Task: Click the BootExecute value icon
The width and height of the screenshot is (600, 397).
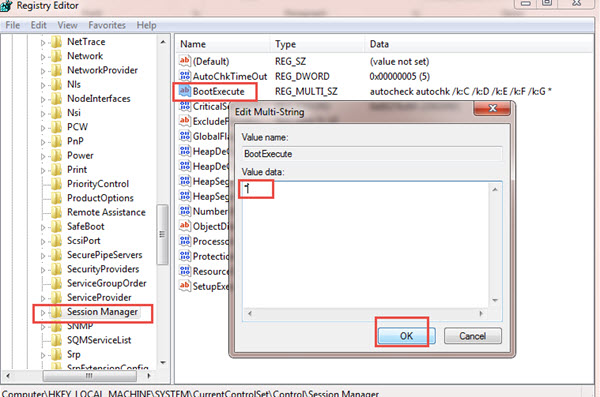Action: tap(184, 91)
